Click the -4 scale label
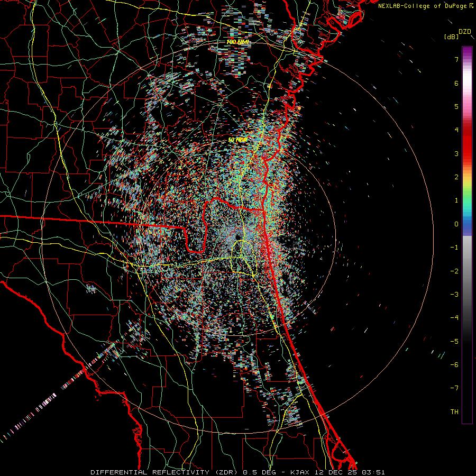 (x=454, y=318)
